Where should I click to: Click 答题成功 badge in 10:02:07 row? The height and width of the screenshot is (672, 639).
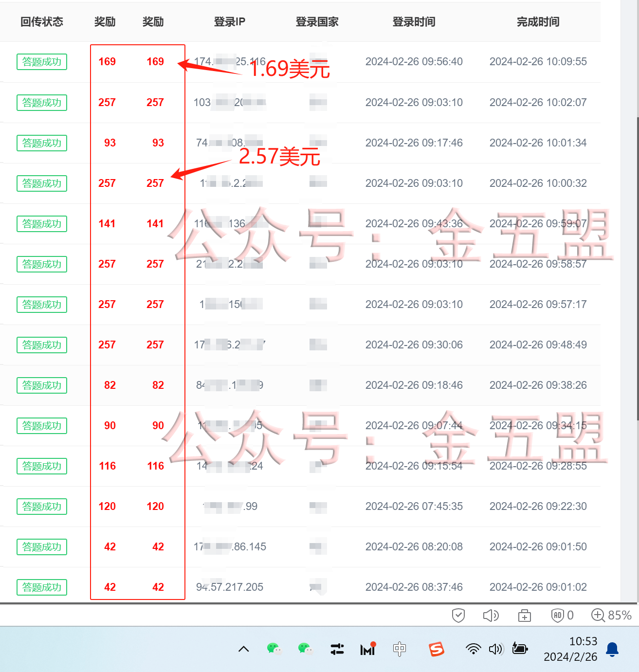[x=42, y=103]
